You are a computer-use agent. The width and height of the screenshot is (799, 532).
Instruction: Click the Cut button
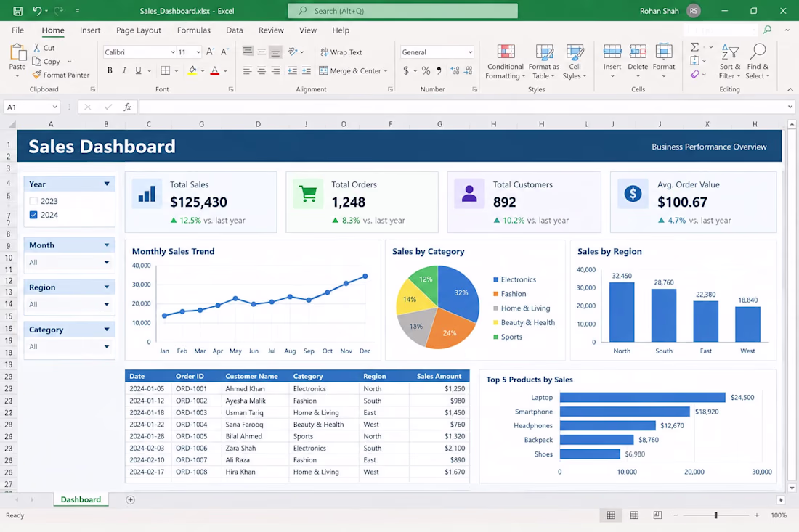(44, 48)
